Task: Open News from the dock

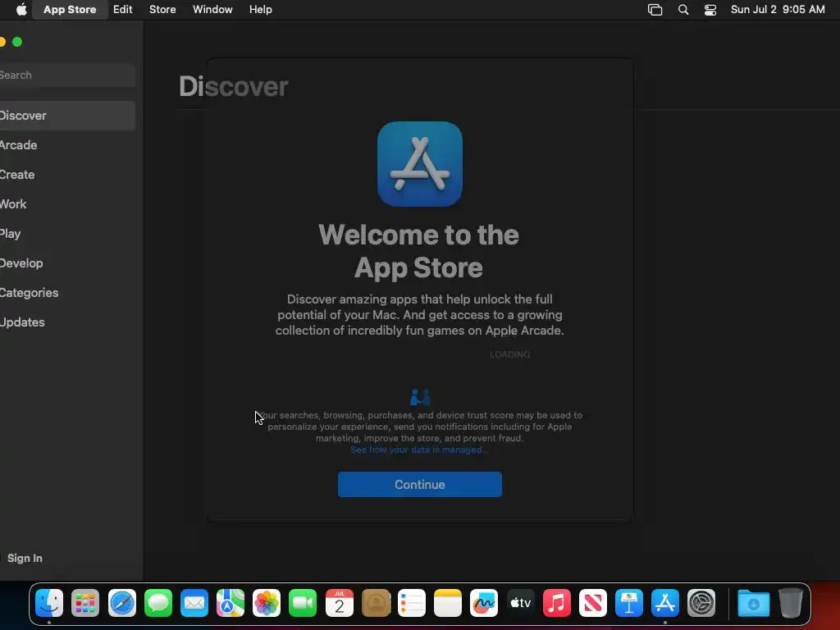Action: (592, 603)
